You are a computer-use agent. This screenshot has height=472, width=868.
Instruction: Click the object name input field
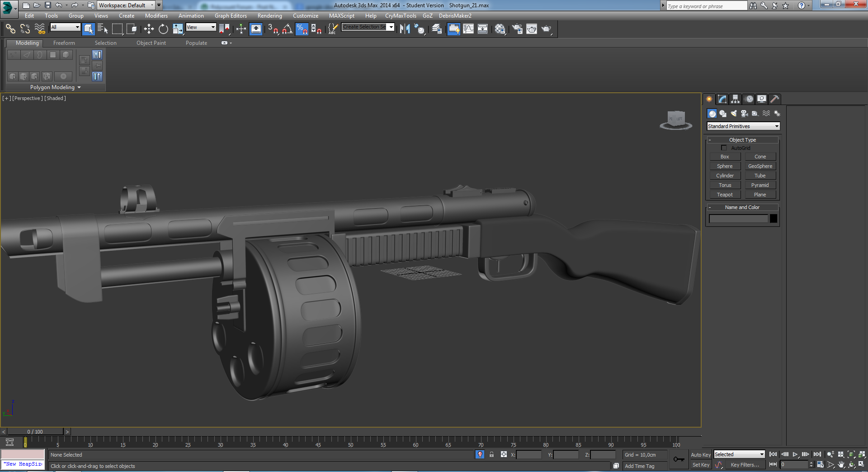(738, 219)
